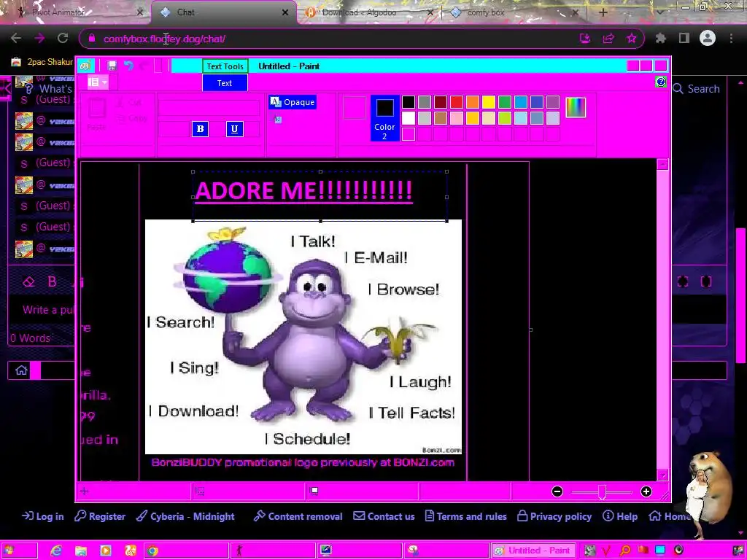Open Internet Explorer from the taskbar
Screen dimensions: 747x560
coord(56,551)
